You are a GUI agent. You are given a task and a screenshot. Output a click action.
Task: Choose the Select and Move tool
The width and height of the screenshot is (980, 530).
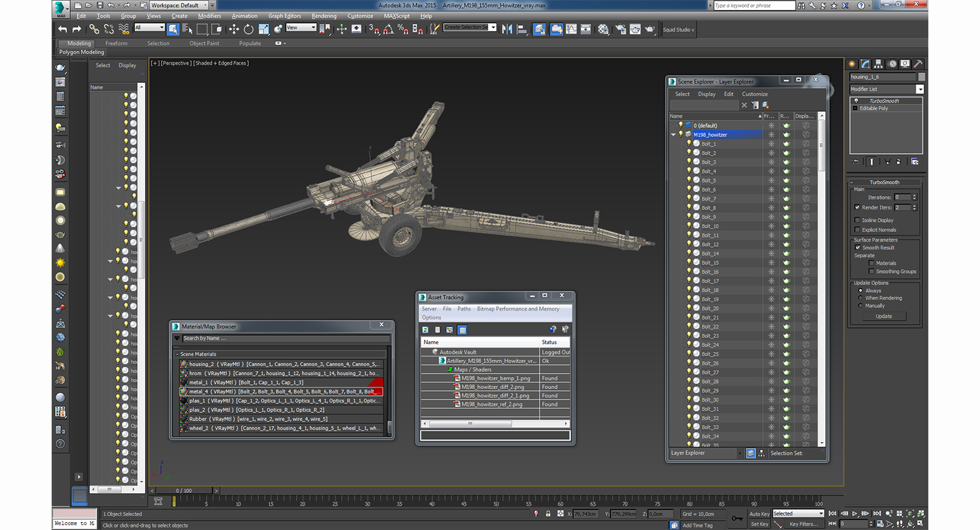click(234, 29)
